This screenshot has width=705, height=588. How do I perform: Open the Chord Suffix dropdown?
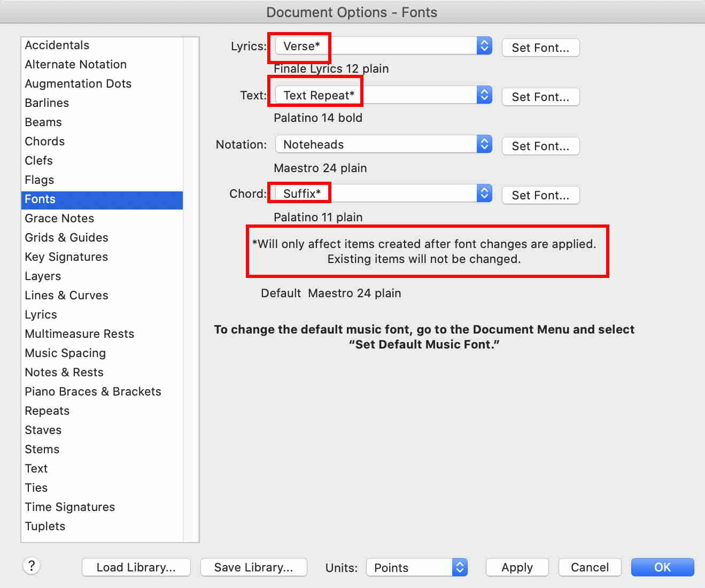pos(383,194)
